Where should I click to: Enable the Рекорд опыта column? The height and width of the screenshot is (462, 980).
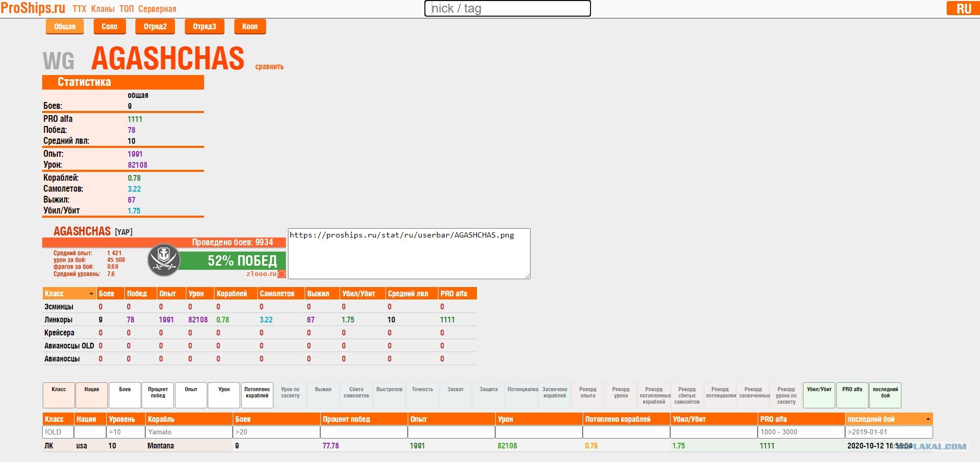588,395
